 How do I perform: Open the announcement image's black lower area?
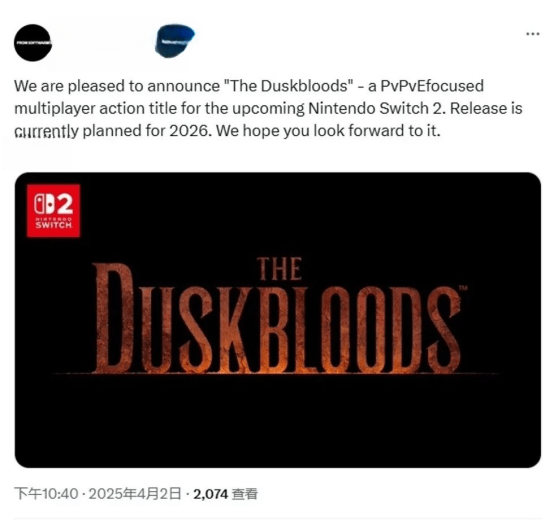(278, 422)
